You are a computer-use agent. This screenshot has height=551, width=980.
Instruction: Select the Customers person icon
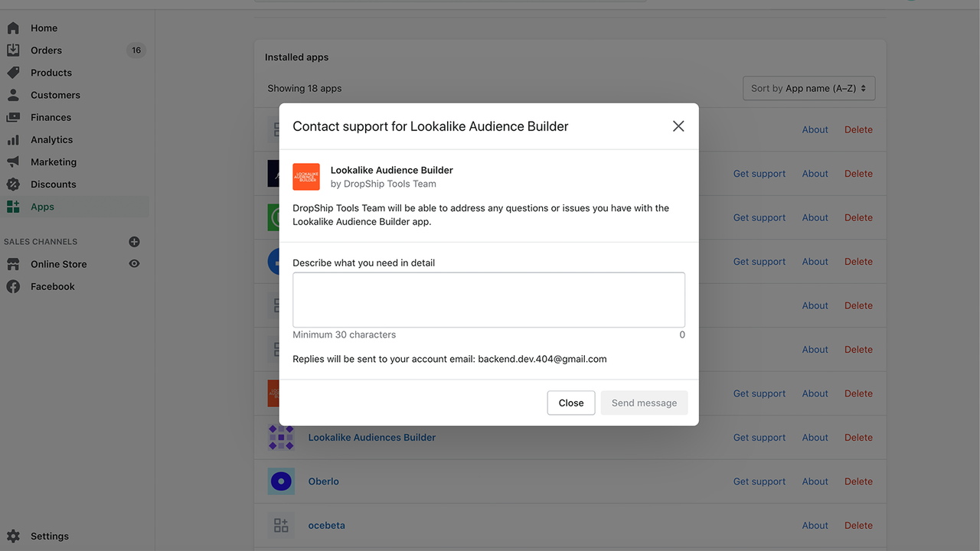pos(13,95)
